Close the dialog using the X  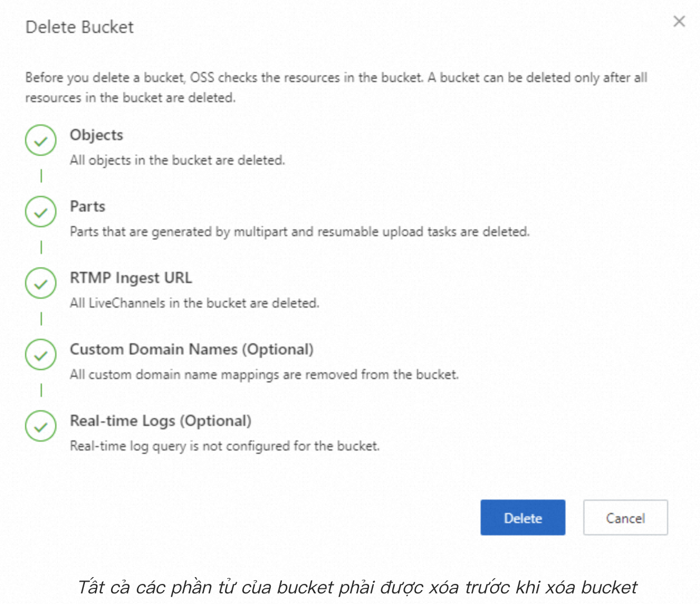click(x=679, y=21)
